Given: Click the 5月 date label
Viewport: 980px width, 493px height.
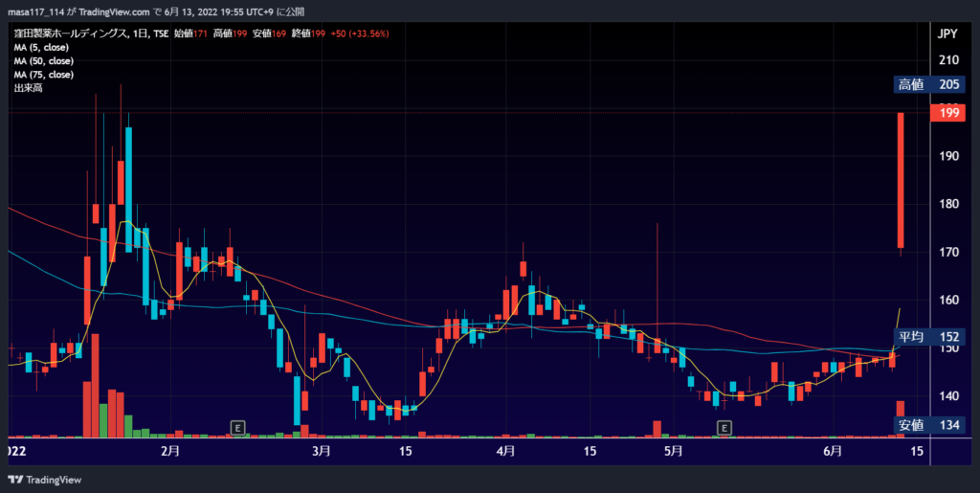Looking at the screenshot, I should click(673, 451).
